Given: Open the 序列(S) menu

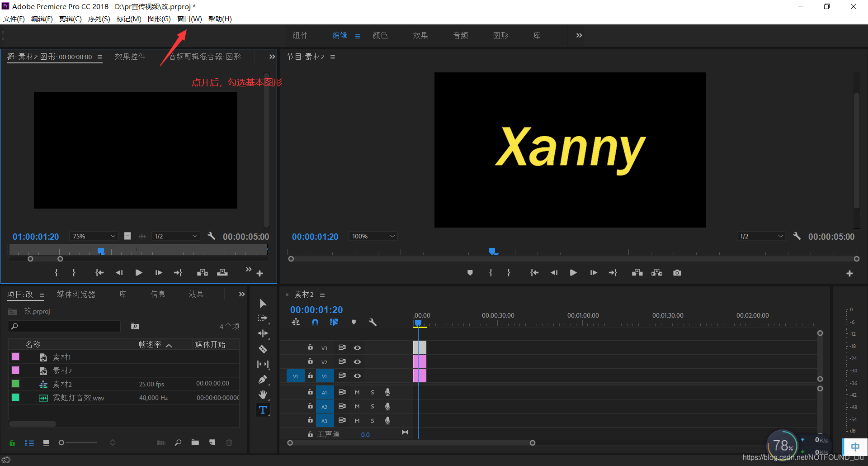Looking at the screenshot, I should coord(99,19).
